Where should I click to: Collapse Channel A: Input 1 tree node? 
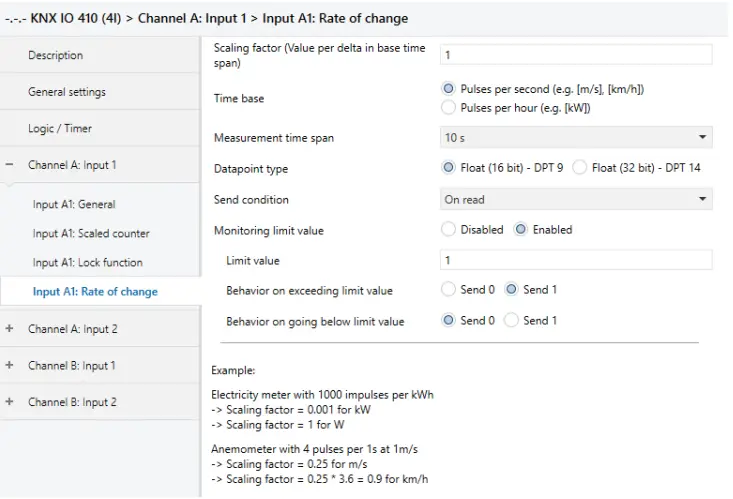point(10,165)
